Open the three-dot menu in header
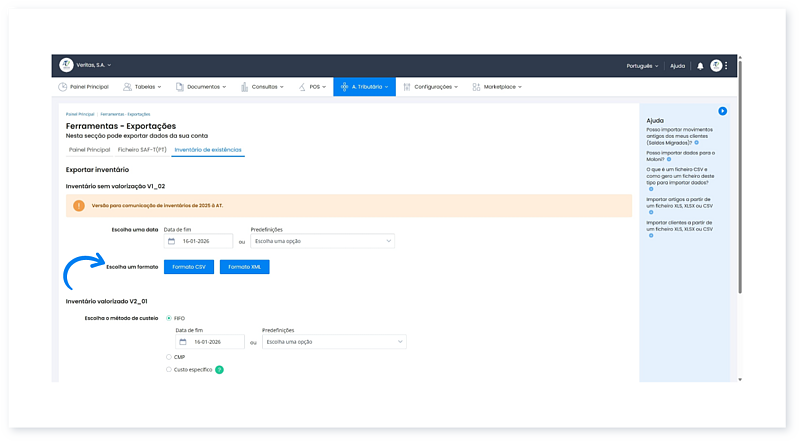The width and height of the screenshot is (800, 442). coord(727,65)
